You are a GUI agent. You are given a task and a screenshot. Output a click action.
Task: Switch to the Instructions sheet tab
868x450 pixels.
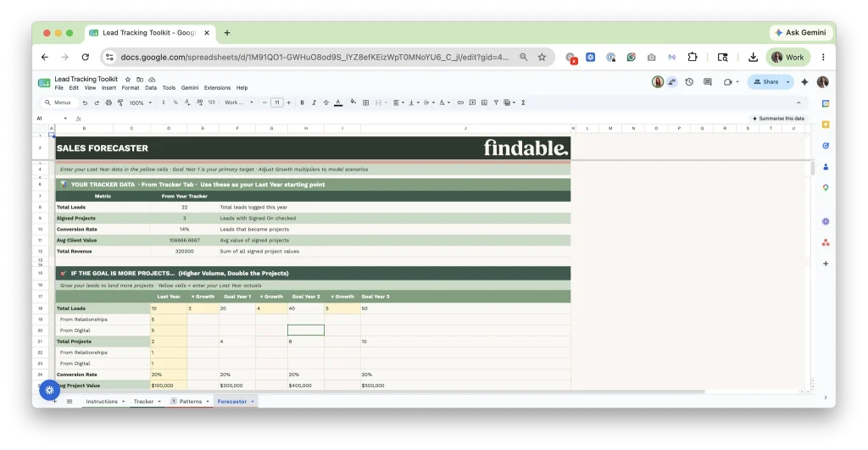102,402
